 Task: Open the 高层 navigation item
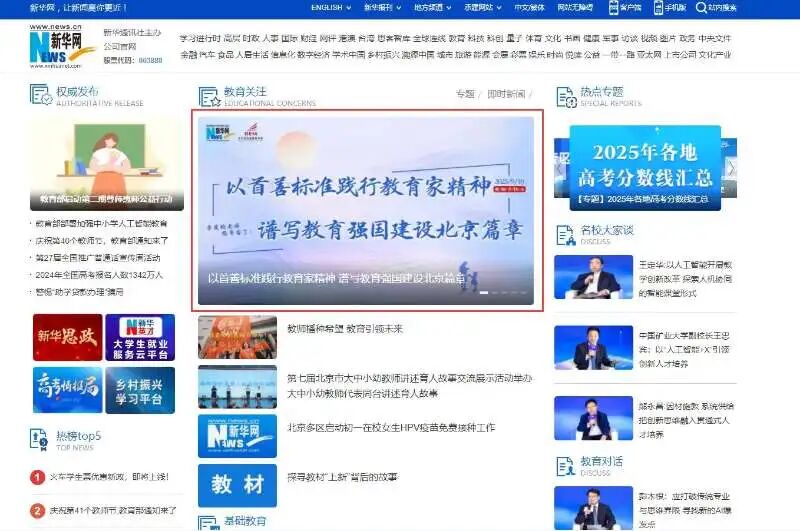click(232, 38)
